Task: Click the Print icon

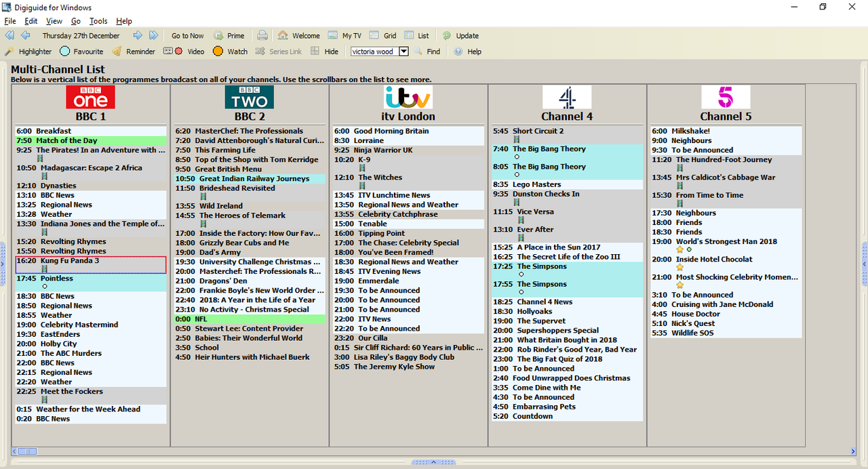Action: (x=262, y=35)
